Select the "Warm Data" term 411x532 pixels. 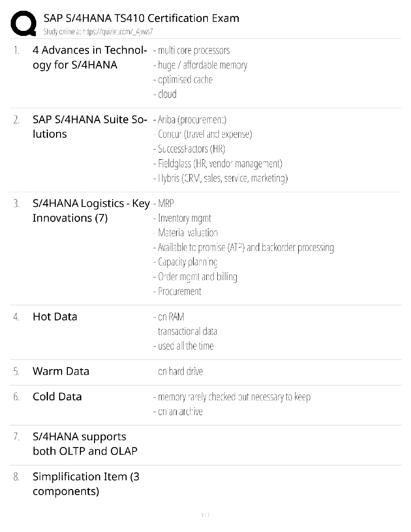(61, 371)
